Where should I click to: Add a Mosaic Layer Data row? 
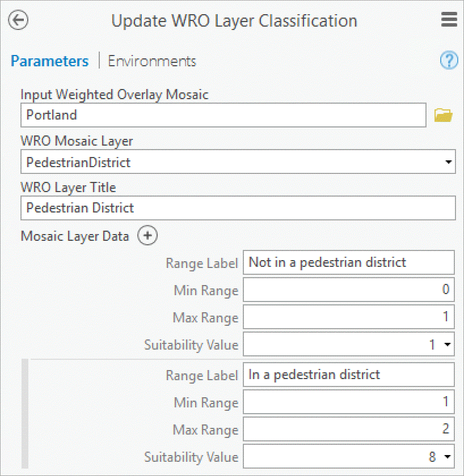click(147, 236)
